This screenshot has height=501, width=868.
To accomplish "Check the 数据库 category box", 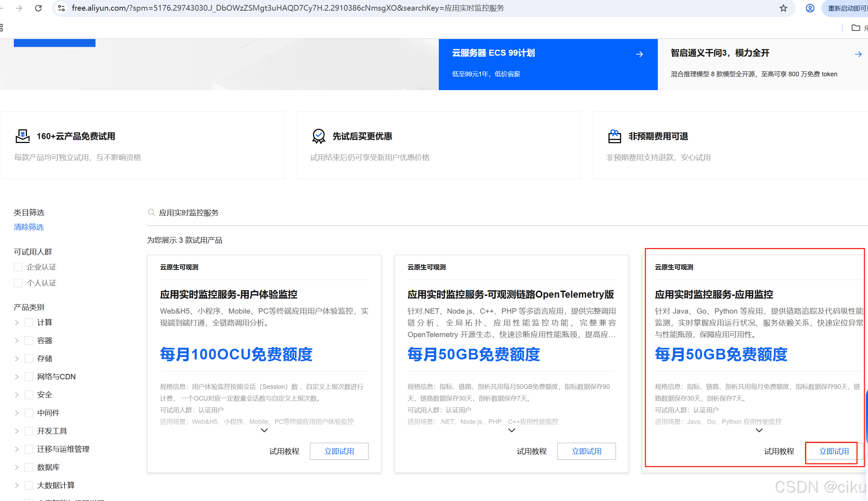I will click(29, 467).
